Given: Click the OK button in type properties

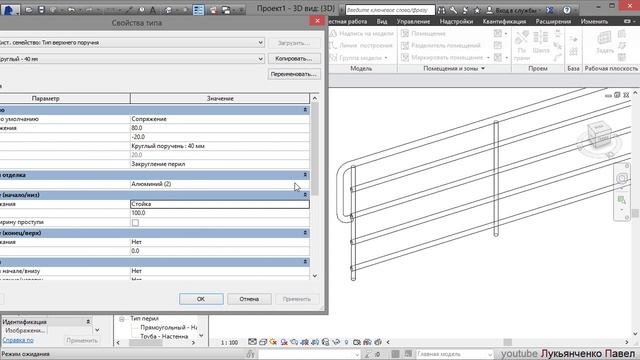Looking at the screenshot, I should click(201, 299).
